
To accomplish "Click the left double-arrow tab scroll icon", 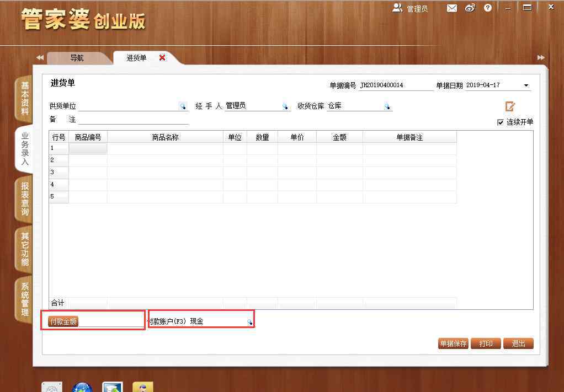I will (40, 57).
